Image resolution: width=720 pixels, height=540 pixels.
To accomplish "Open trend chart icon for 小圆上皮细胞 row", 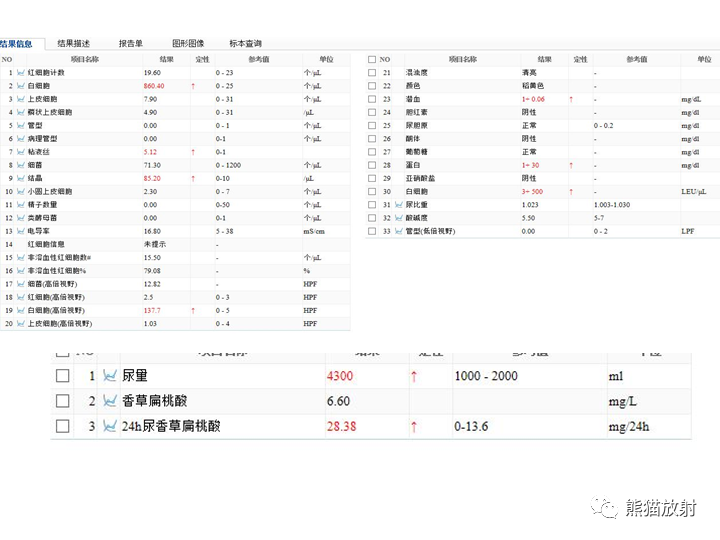I will [x=21, y=191].
